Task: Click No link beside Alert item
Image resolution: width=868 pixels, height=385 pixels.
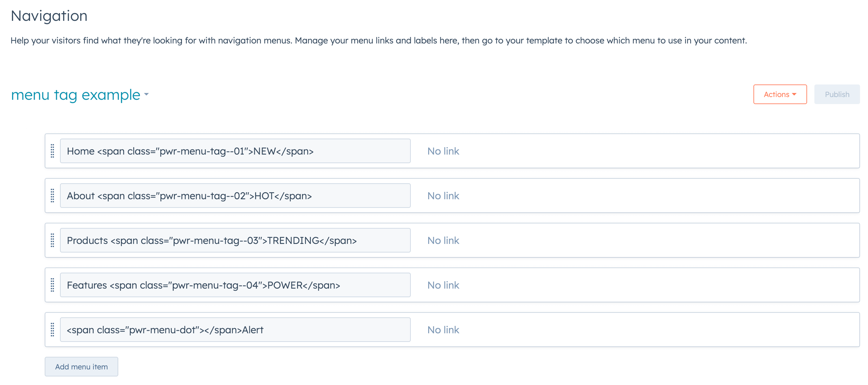Action: pyautogui.click(x=443, y=329)
